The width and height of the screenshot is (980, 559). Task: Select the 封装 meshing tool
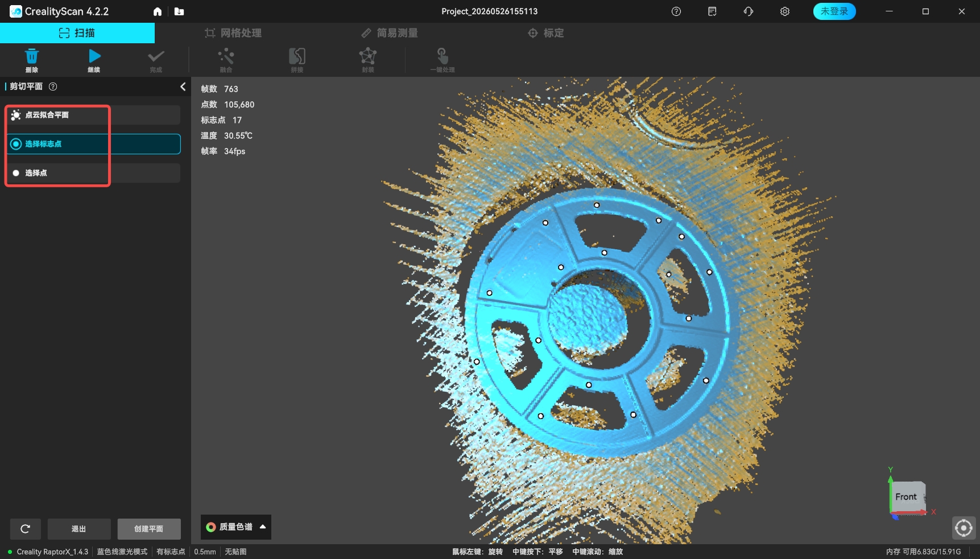point(368,60)
